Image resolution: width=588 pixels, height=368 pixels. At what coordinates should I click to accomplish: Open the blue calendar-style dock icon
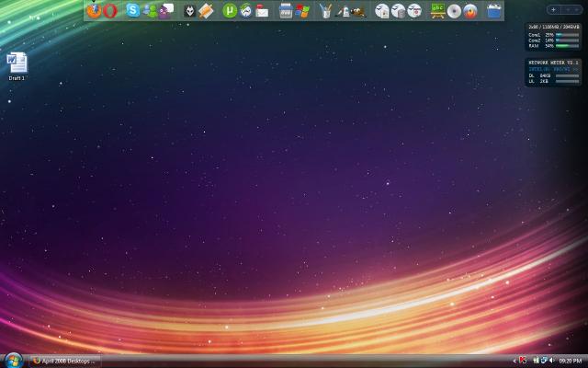(286, 11)
